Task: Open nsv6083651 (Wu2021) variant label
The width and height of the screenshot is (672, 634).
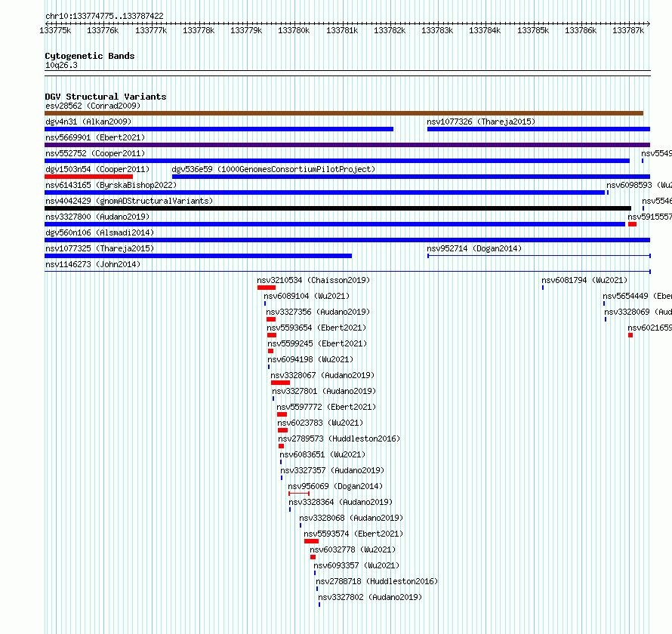Action: pos(322,454)
